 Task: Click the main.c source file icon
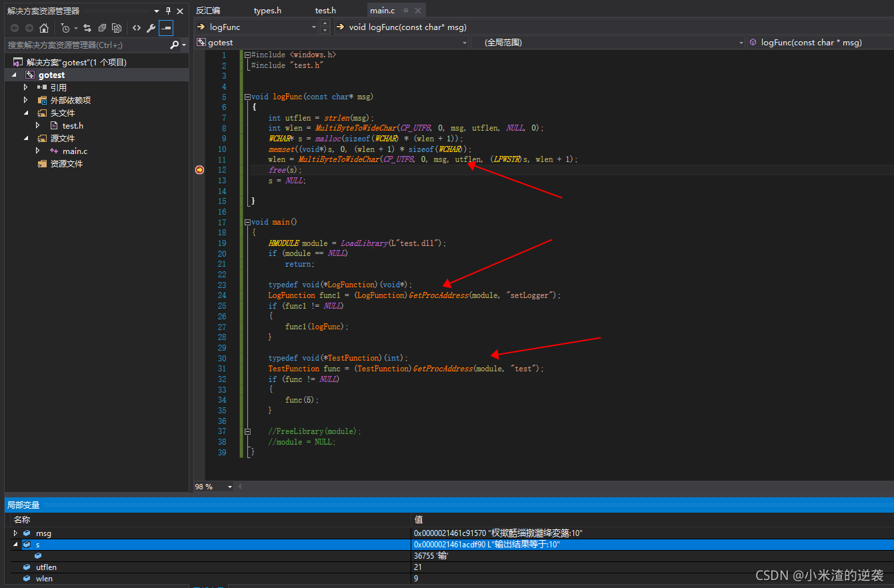pos(55,151)
